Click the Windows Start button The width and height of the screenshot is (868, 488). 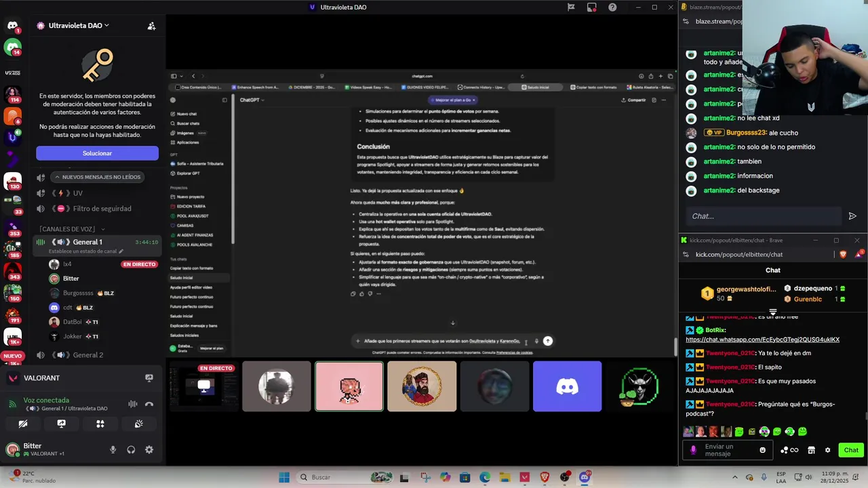284,477
